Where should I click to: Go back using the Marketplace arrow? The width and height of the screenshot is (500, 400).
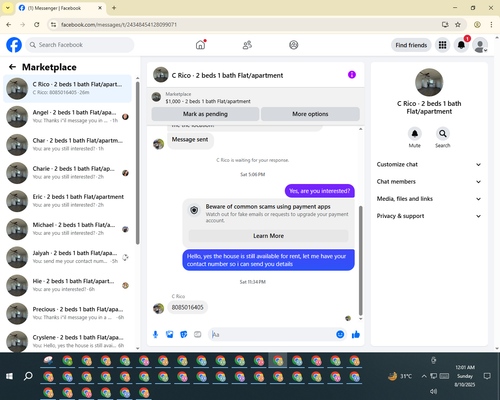(12, 67)
